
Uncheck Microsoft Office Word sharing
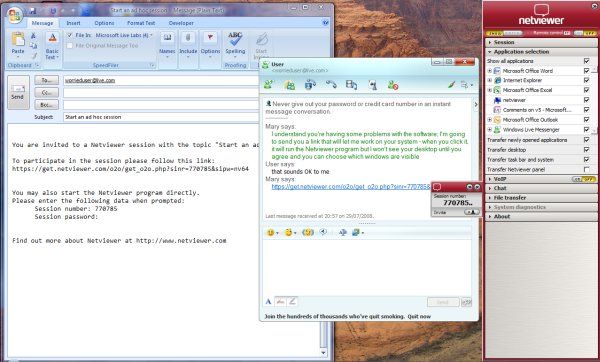click(x=586, y=71)
